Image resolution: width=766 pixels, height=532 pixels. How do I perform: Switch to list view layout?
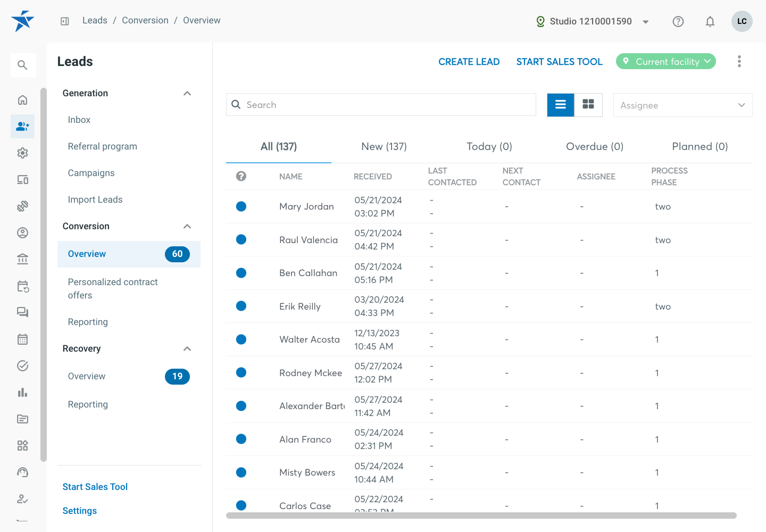(561, 105)
